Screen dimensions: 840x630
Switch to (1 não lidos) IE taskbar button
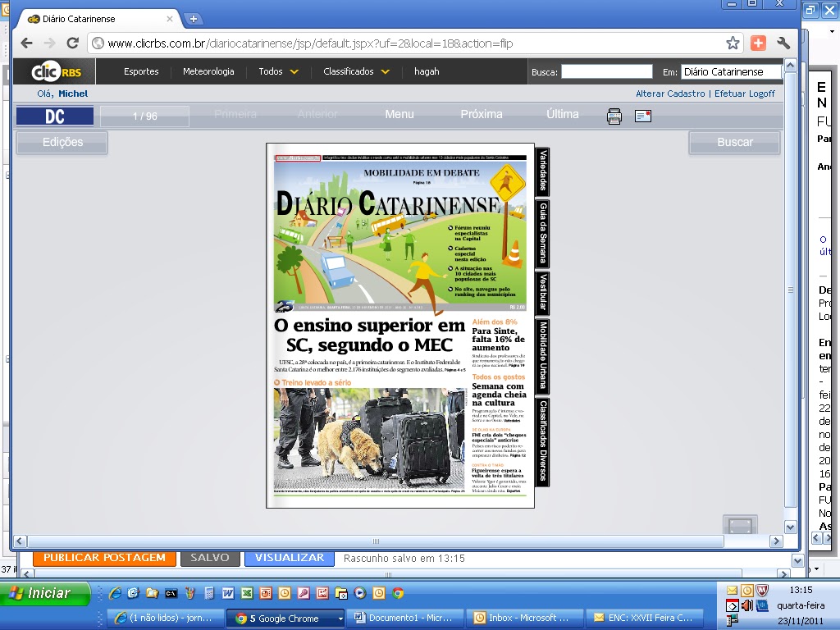(165, 619)
